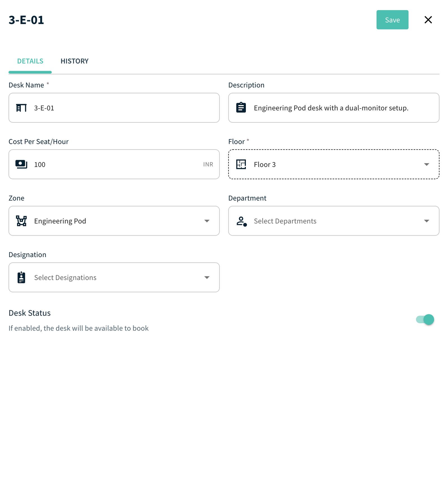Click the Floor field label
The image size is (448, 480).
coord(237,142)
